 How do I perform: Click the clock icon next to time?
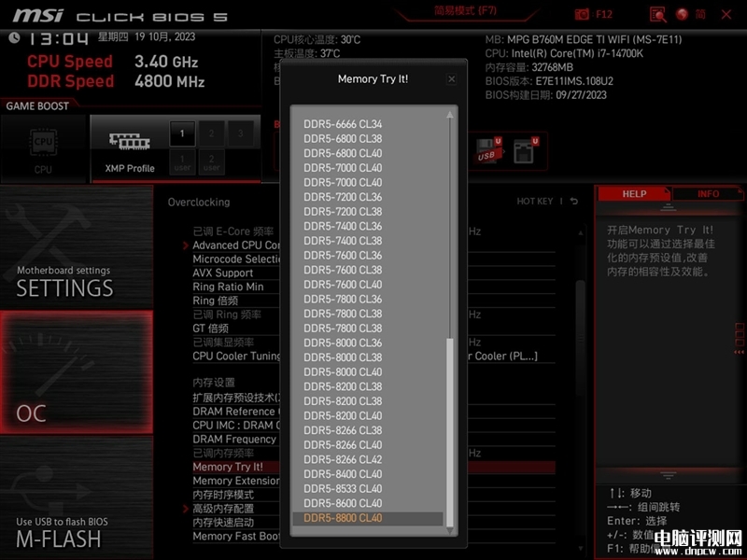click(x=14, y=37)
